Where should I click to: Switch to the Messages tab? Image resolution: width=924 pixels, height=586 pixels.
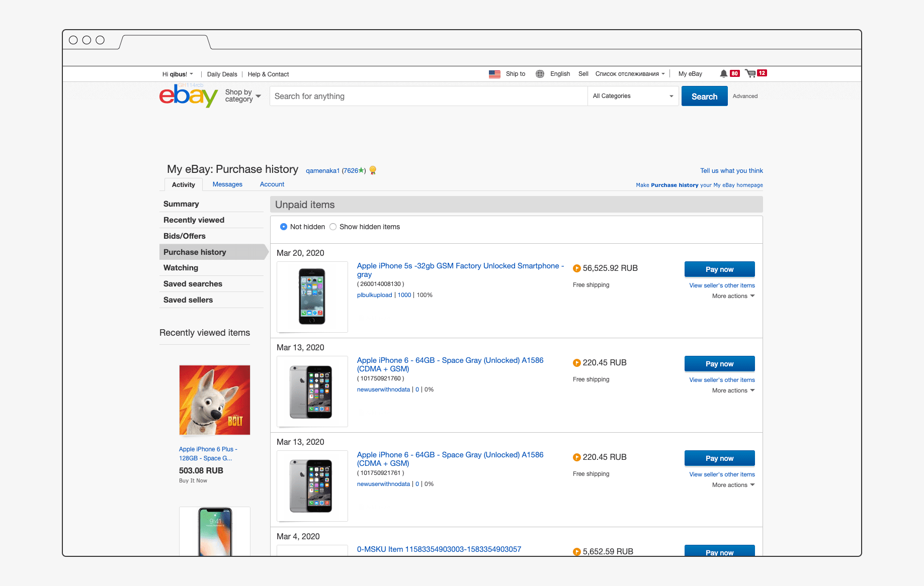point(227,184)
